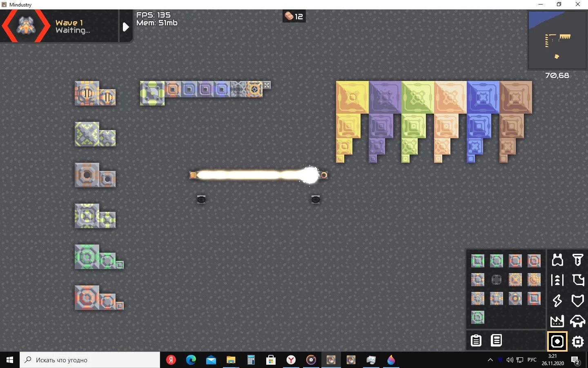Select the medium blue wall under the large one
The image size is (588, 368).
(479, 126)
